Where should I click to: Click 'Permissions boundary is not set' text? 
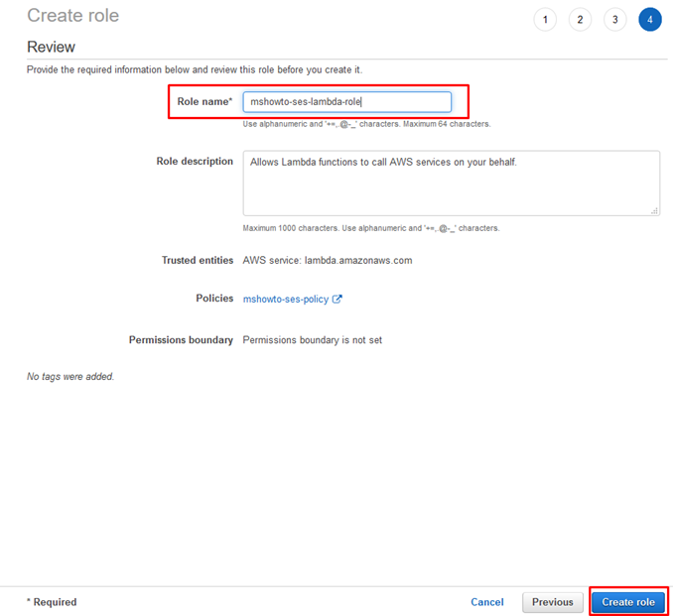pos(313,340)
